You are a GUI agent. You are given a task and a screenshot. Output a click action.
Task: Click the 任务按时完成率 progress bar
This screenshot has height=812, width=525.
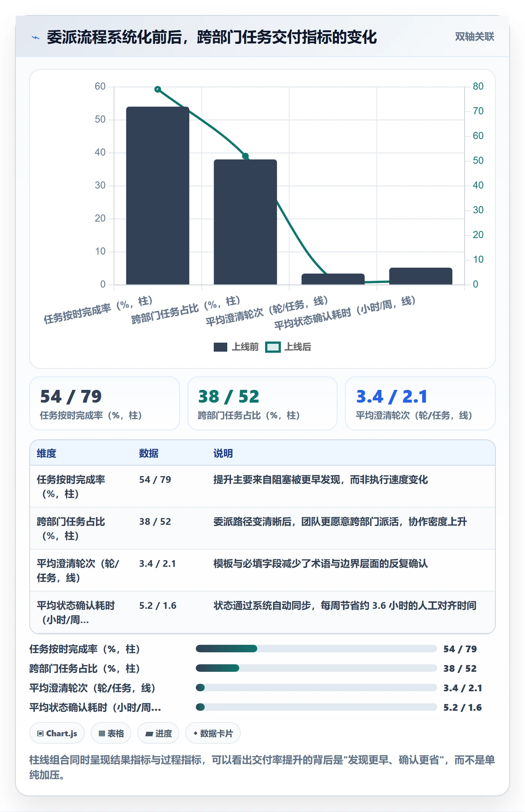click(316, 649)
